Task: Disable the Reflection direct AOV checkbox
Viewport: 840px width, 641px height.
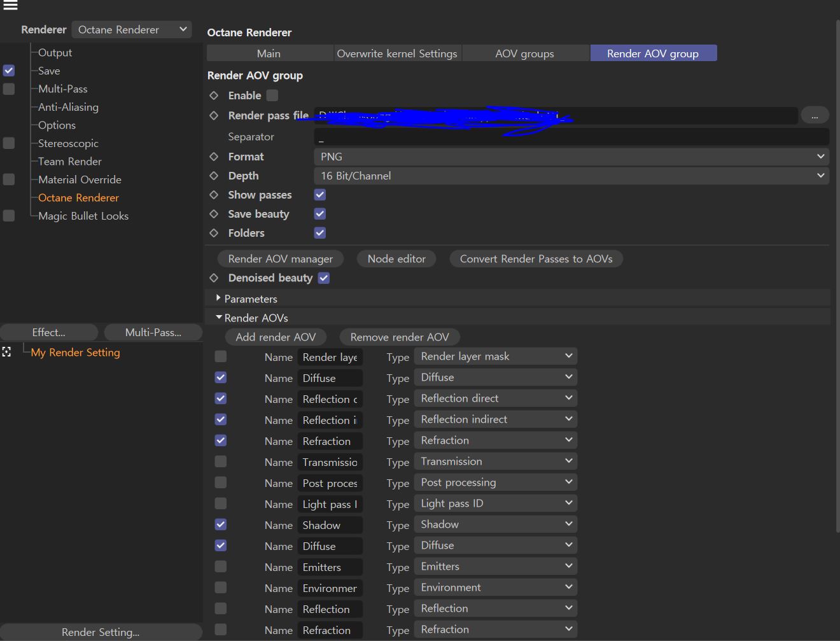Action: tap(221, 398)
